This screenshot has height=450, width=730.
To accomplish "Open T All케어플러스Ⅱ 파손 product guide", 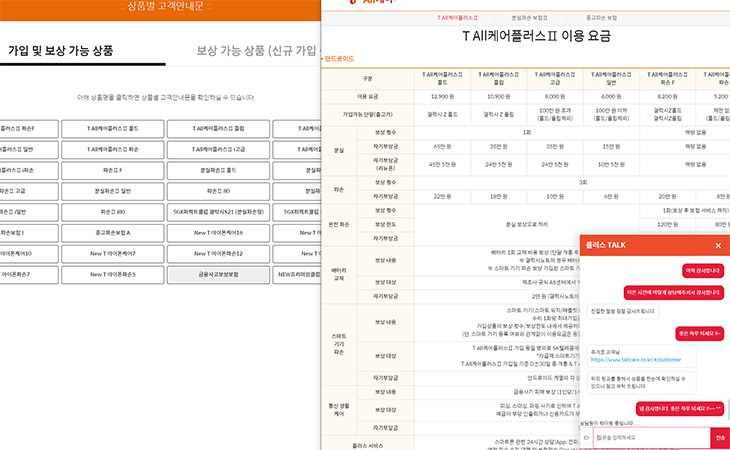I will pos(113,149).
